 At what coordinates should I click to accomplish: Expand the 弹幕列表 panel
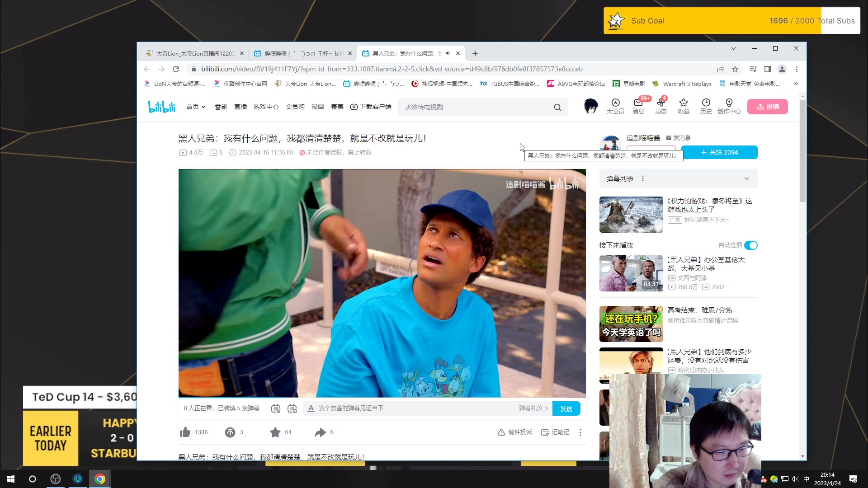[x=746, y=179]
